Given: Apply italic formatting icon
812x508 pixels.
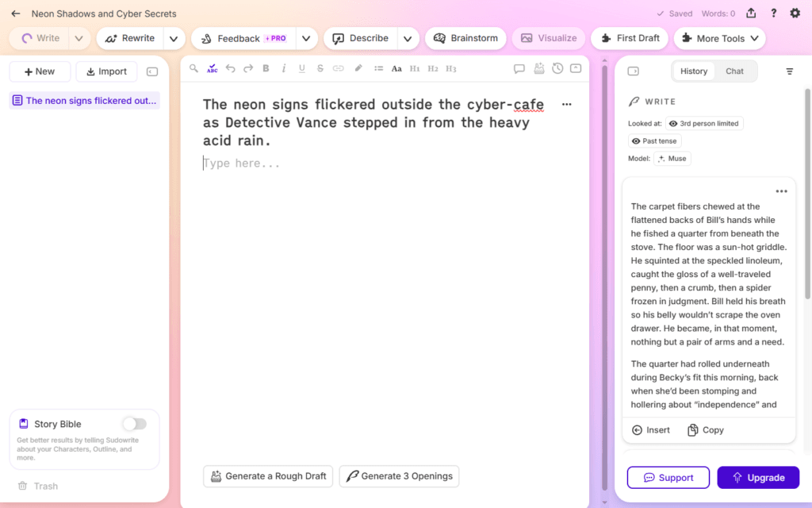Looking at the screenshot, I should [x=284, y=68].
